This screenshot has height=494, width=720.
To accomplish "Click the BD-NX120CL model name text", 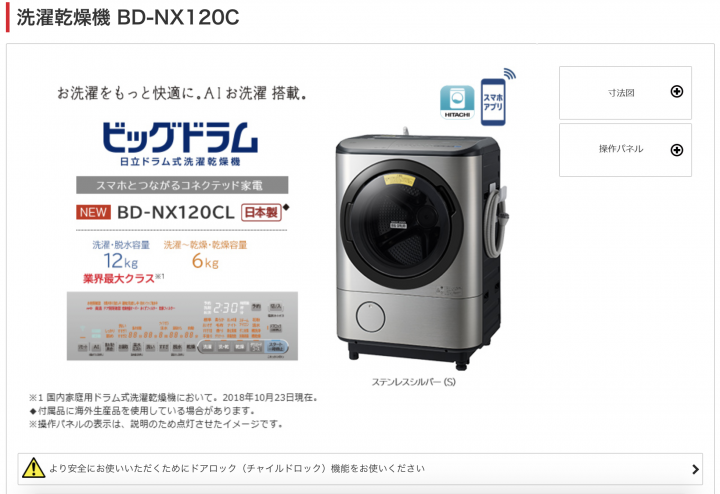I will pyautogui.click(x=176, y=212).
